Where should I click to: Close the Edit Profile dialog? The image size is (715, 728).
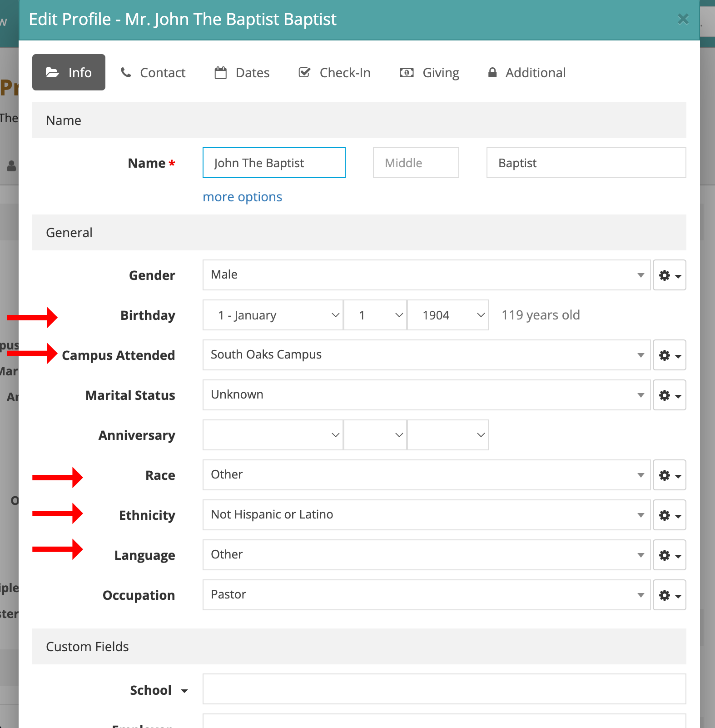coord(683,19)
